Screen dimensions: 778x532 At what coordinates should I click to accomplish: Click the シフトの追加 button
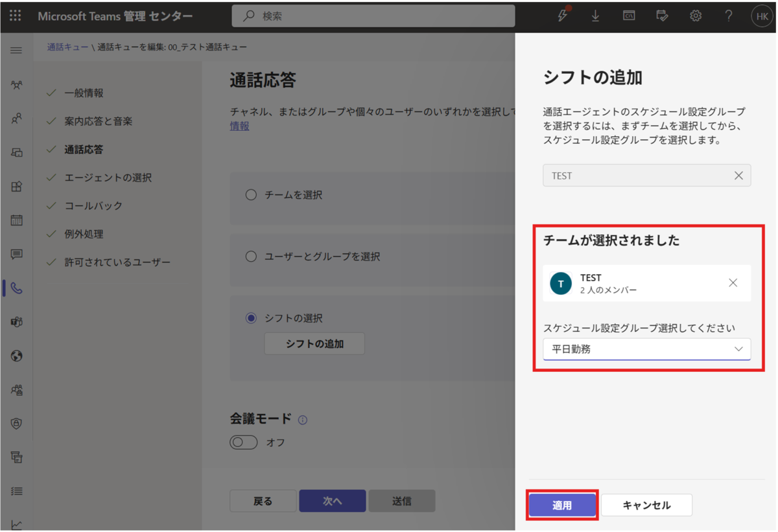[x=314, y=344]
